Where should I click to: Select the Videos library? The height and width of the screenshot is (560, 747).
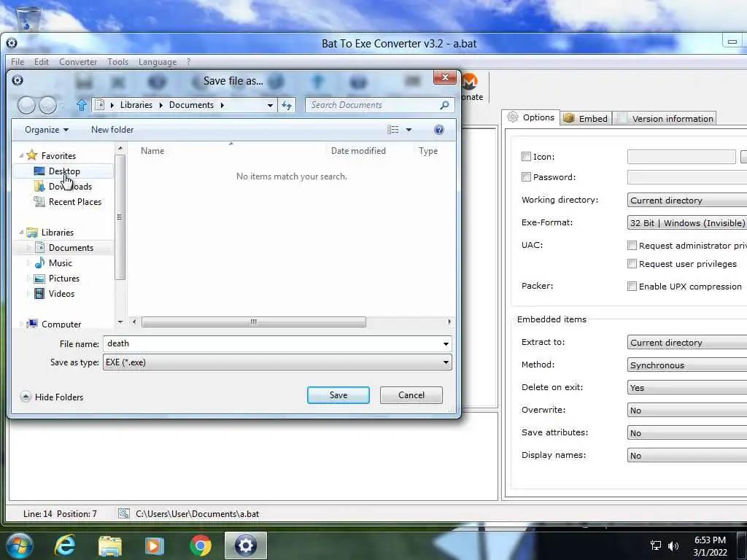tap(55, 293)
